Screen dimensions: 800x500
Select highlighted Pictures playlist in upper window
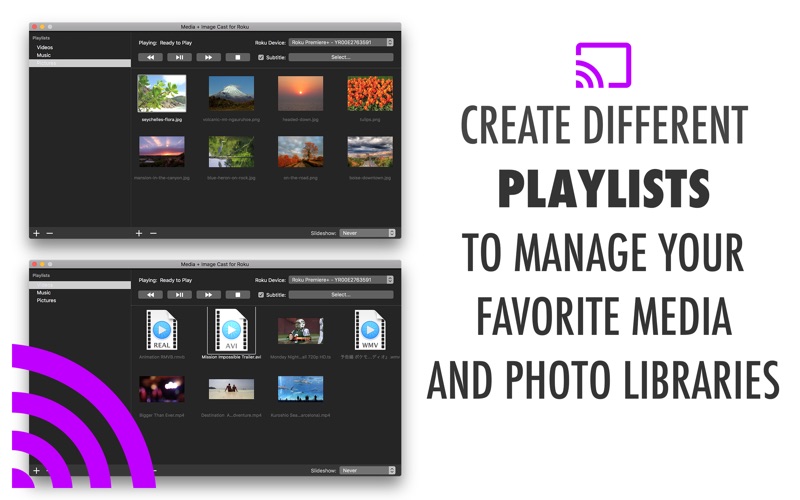point(80,63)
